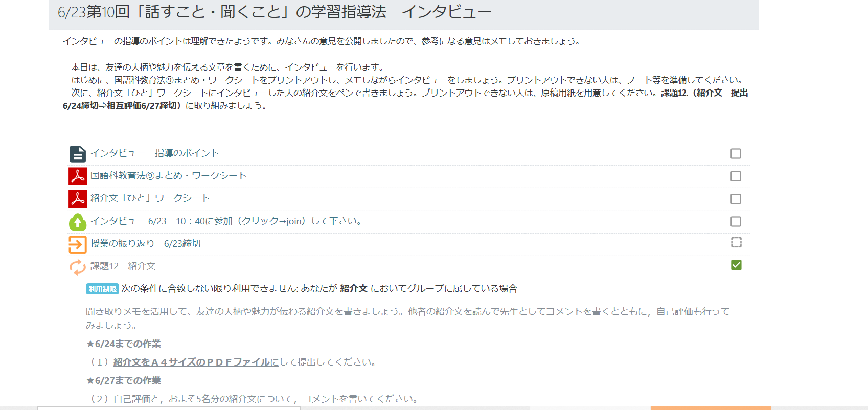Screen dimensions: 868x410
Task: Click the workshop cycle icon for 課題12 紹介文
Action: 78,266
